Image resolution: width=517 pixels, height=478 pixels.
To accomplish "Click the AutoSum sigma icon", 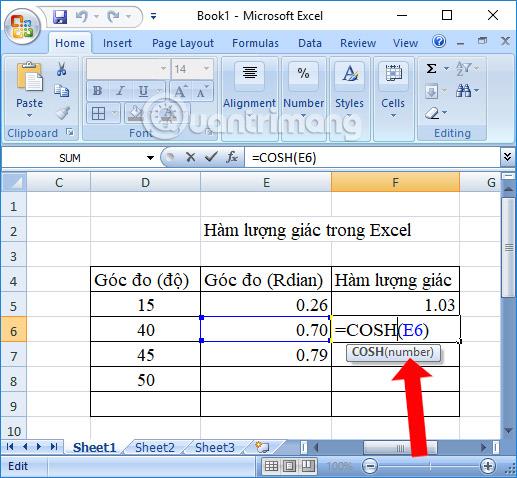I will pyautogui.click(x=432, y=69).
